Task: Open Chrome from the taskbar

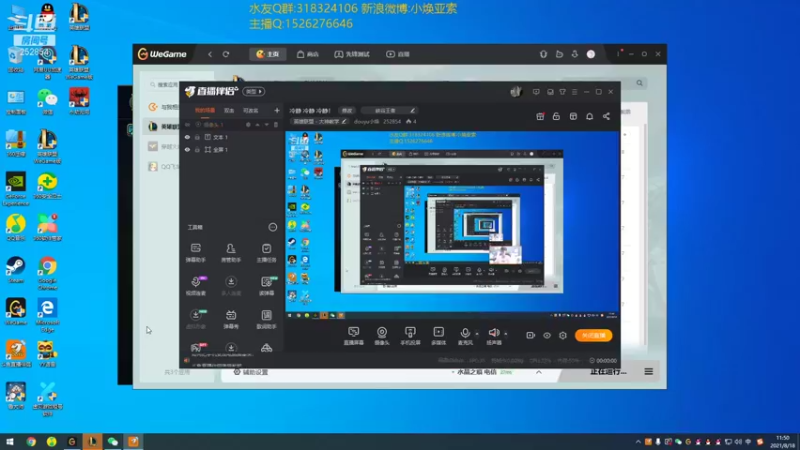Action: pos(31,441)
